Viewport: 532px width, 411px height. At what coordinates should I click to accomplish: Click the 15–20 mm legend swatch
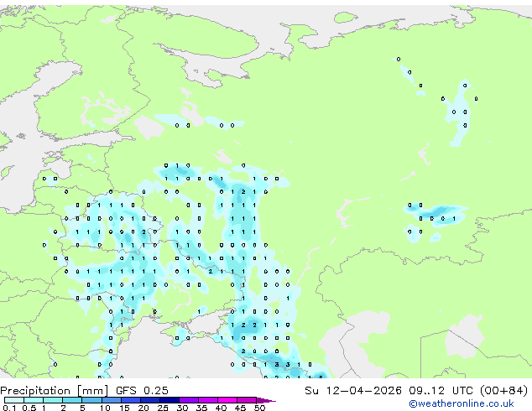[x=131, y=400]
